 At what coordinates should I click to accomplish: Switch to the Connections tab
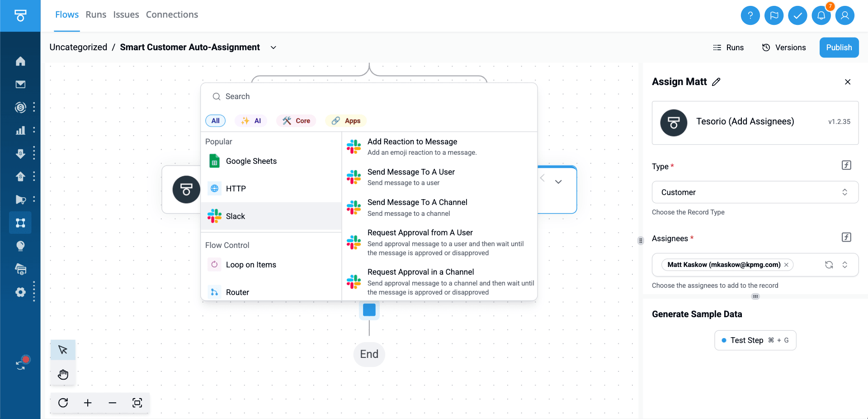(172, 14)
